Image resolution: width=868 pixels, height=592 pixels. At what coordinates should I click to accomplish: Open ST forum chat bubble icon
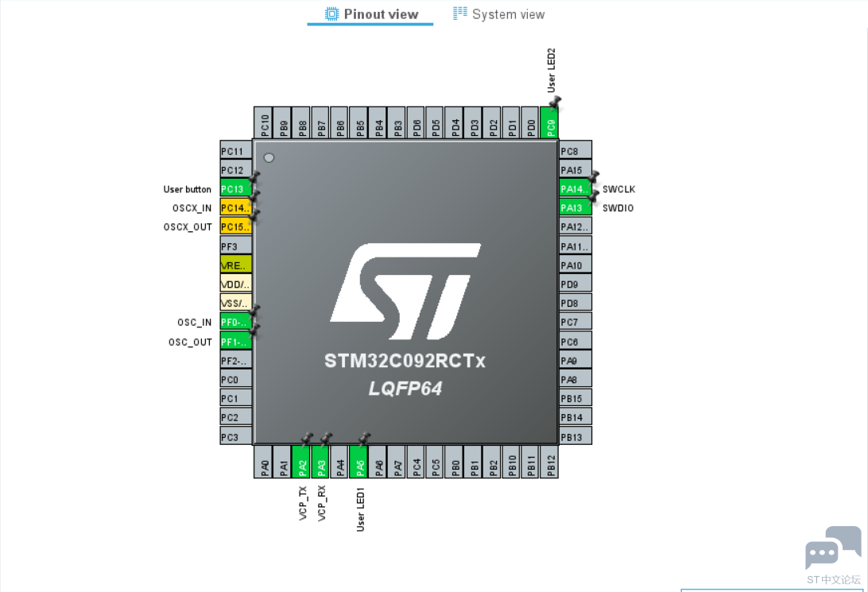point(833,548)
